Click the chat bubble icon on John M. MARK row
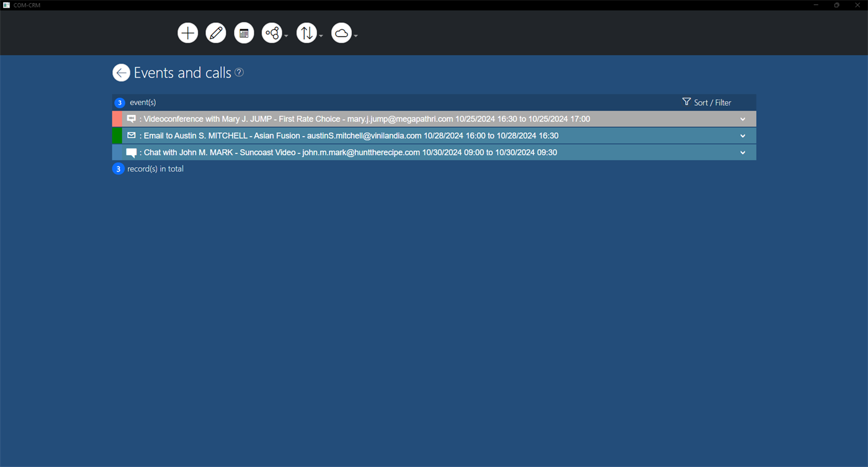The width and height of the screenshot is (868, 467). (x=131, y=152)
